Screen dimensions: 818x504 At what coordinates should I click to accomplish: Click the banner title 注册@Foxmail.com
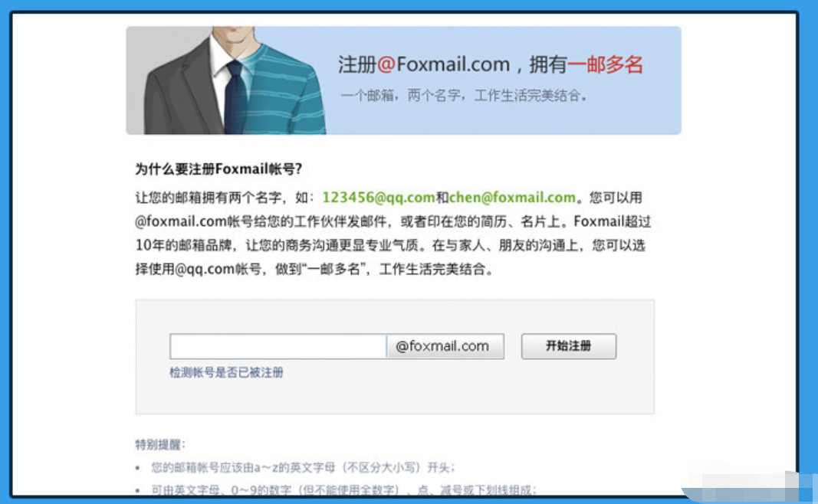(424, 64)
